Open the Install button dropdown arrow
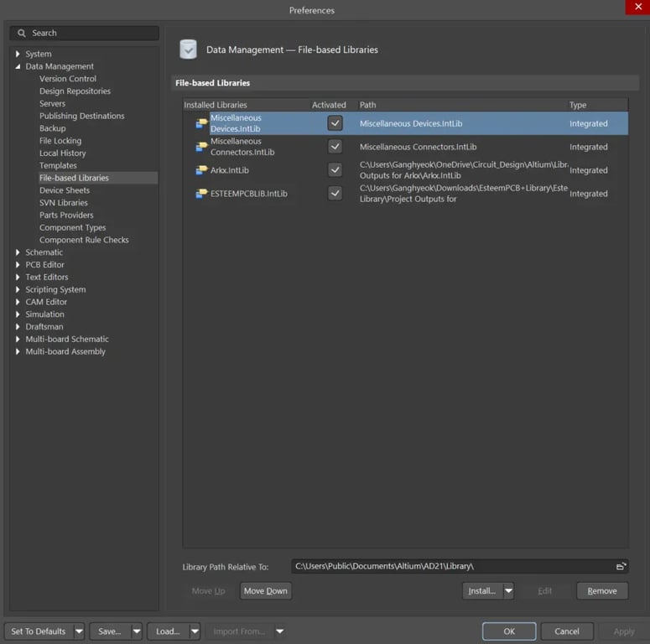 pyautogui.click(x=508, y=591)
